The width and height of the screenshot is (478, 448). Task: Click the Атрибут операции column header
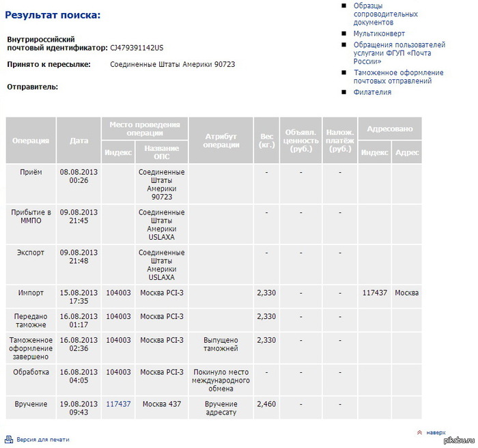coord(221,140)
